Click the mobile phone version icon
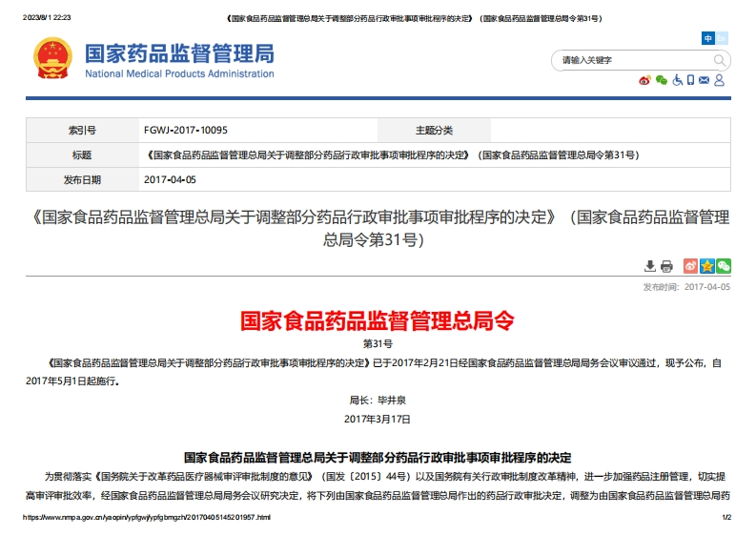 (690, 80)
